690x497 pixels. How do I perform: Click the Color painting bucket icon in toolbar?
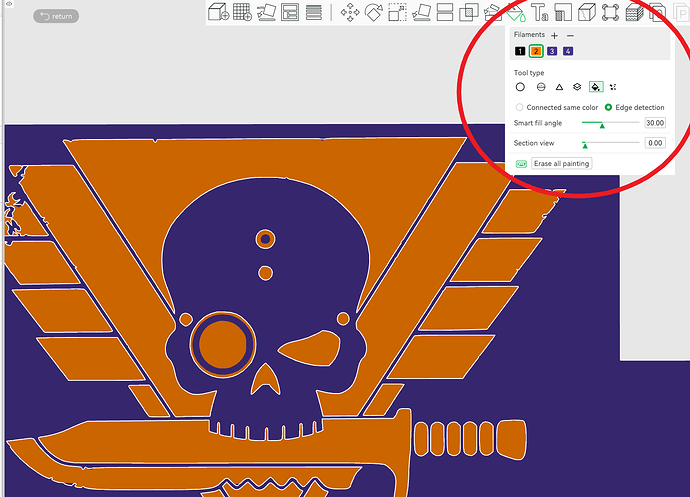516,12
